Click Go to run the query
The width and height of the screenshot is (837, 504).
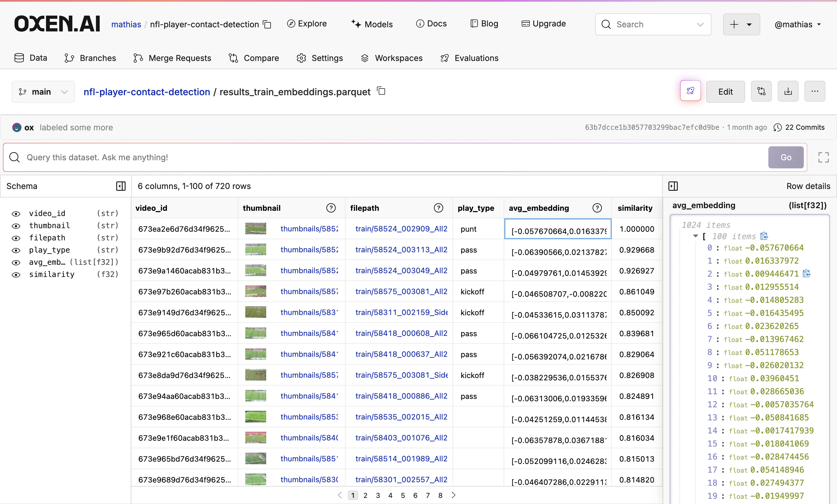[786, 157]
